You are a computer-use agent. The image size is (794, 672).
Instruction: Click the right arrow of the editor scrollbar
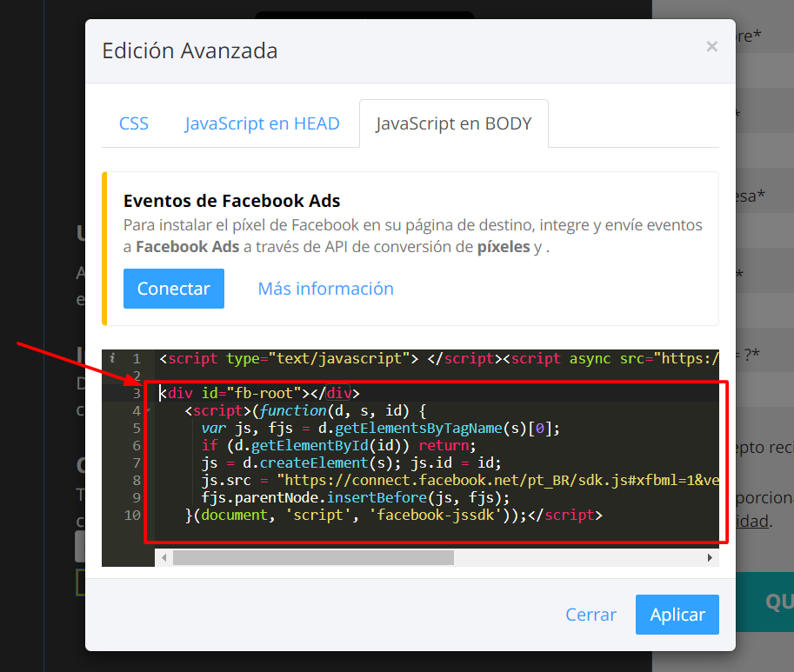pyautogui.click(x=710, y=557)
